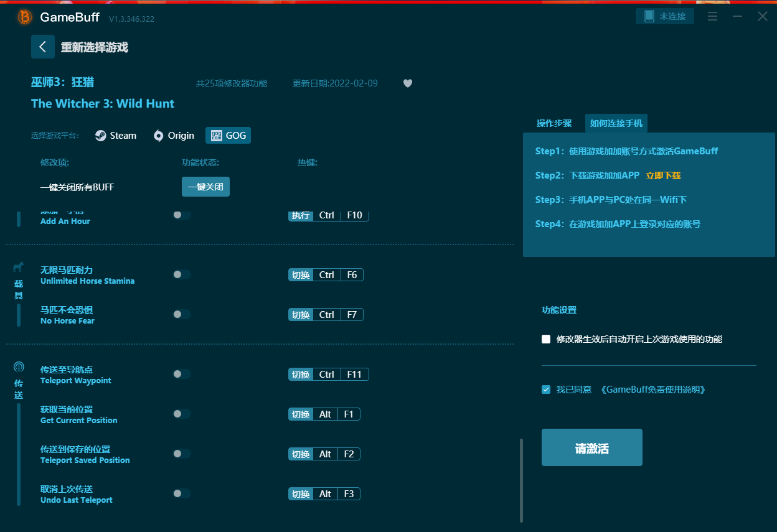
Task: Edit F11 hotkey for Teleport Waypoint
Action: point(354,374)
